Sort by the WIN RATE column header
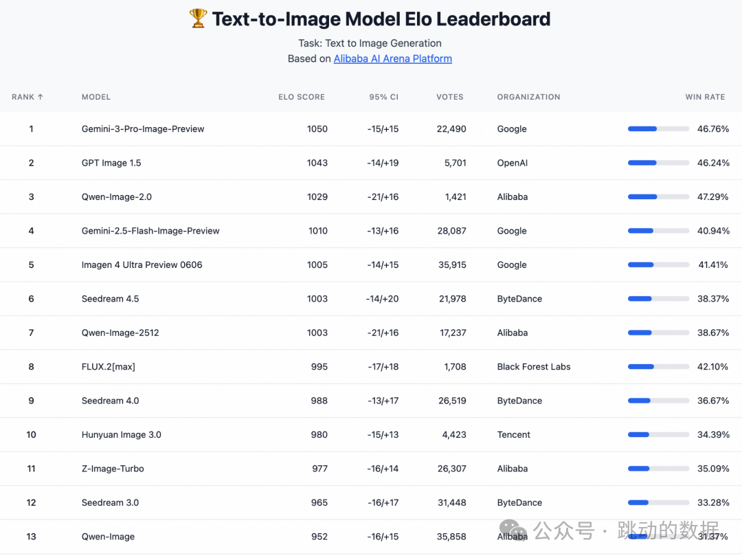Screen dimensions: 742x560 (x=705, y=97)
